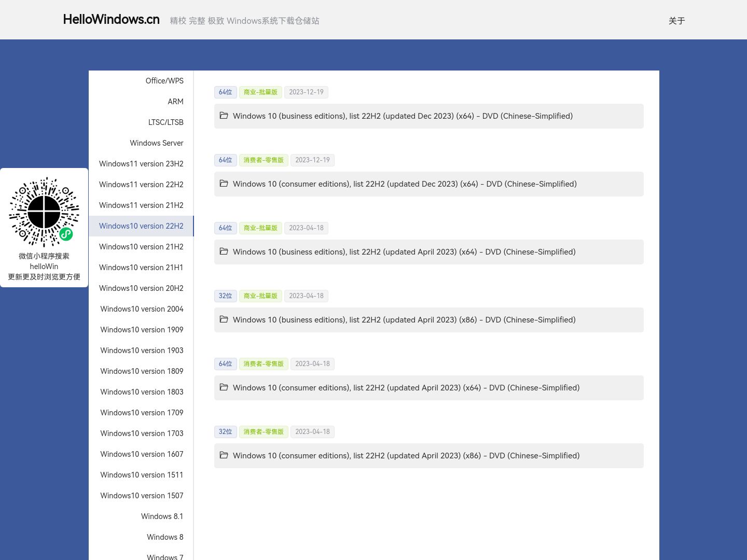Expand Windows 10 consumer editions April 2023 x86 entry

click(x=428, y=456)
